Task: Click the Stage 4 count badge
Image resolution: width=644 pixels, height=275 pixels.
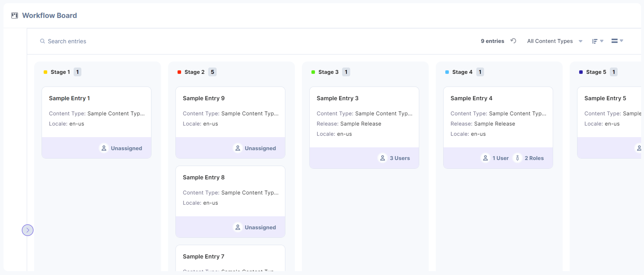Action: coord(480,72)
